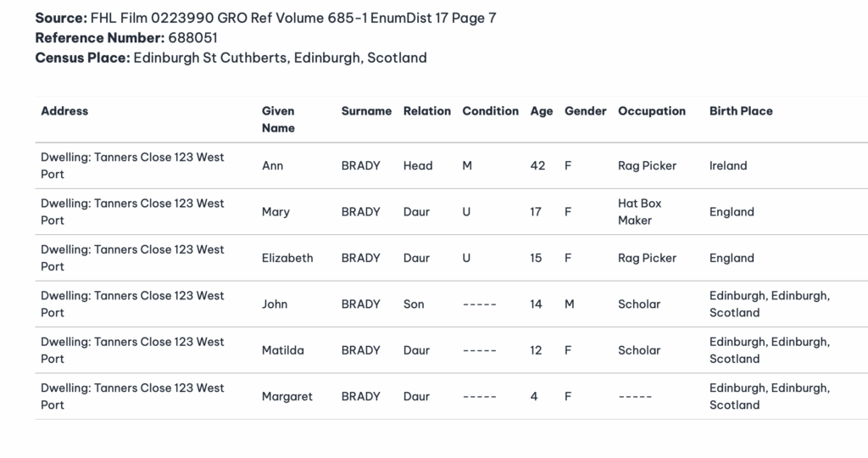This screenshot has height=458, width=868.
Task: Click the Ireland birth place cell
Action: pyautogui.click(x=730, y=165)
